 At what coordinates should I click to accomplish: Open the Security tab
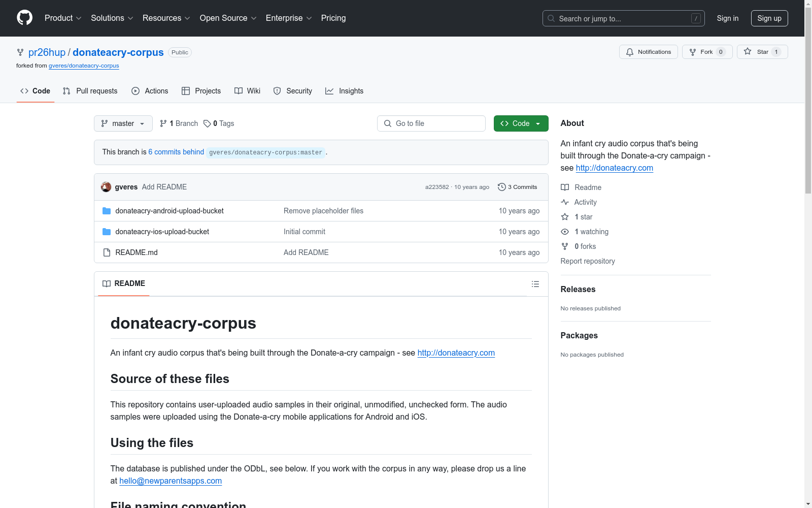pos(292,91)
